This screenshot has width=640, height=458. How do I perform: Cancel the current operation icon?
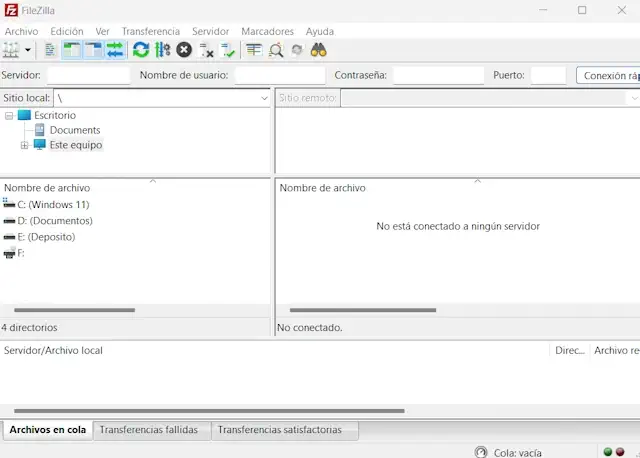pyautogui.click(x=184, y=50)
